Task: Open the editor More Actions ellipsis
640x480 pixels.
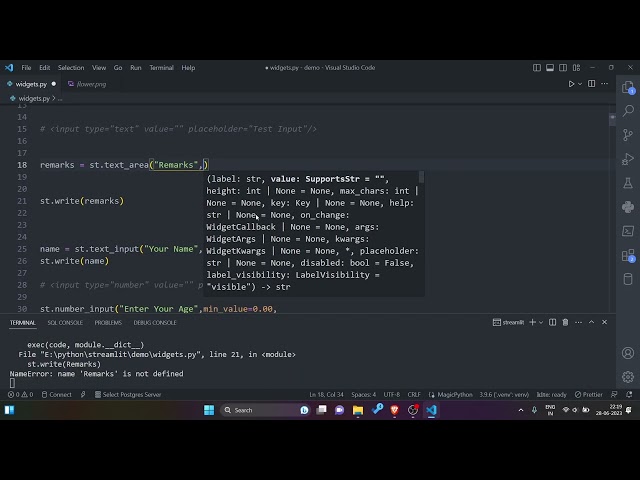Action: click(605, 84)
